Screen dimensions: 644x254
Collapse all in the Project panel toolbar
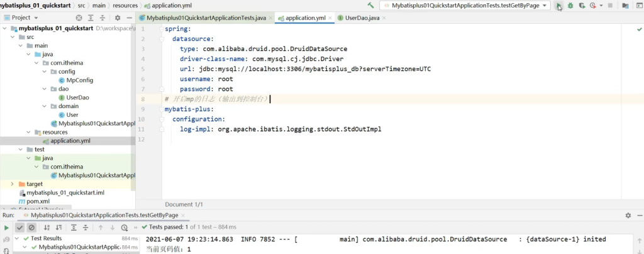coord(103,18)
